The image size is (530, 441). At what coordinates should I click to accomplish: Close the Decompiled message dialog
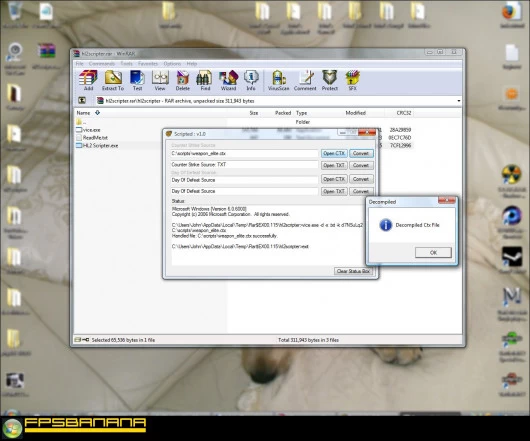pyautogui.click(x=446, y=200)
